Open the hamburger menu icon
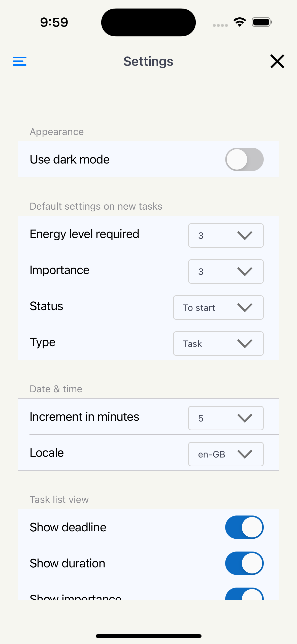The image size is (297, 644). (x=20, y=61)
